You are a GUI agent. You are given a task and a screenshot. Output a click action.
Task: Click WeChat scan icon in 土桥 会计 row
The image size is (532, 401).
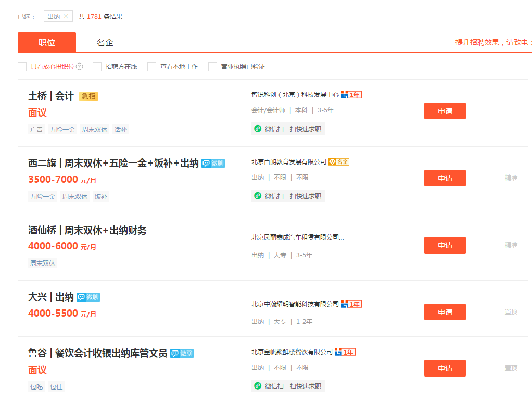coord(258,129)
